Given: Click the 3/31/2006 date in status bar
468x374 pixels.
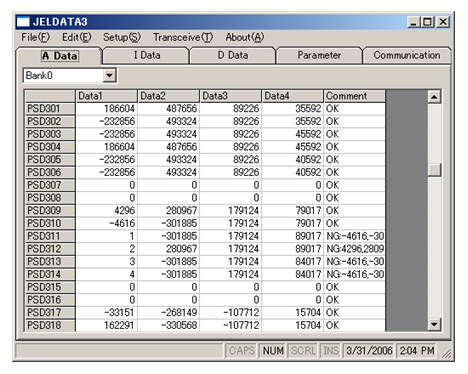Looking at the screenshot, I should [x=369, y=351].
